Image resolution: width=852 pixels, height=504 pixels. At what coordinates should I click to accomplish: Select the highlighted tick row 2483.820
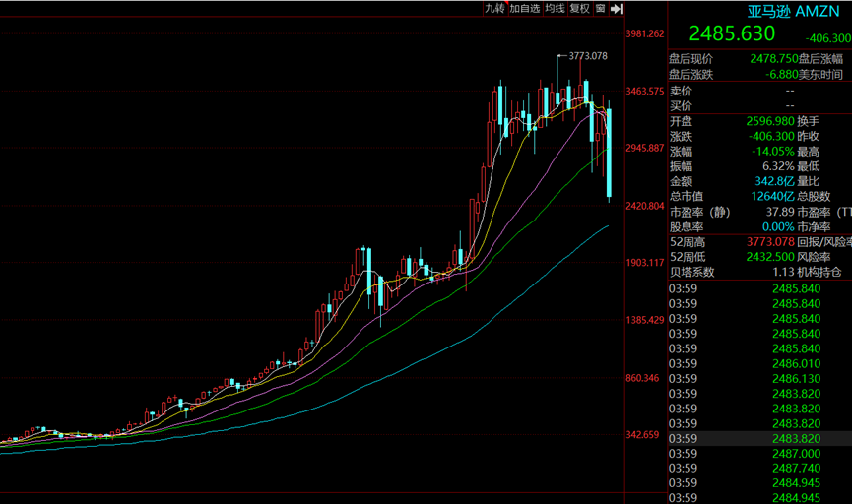(759, 438)
